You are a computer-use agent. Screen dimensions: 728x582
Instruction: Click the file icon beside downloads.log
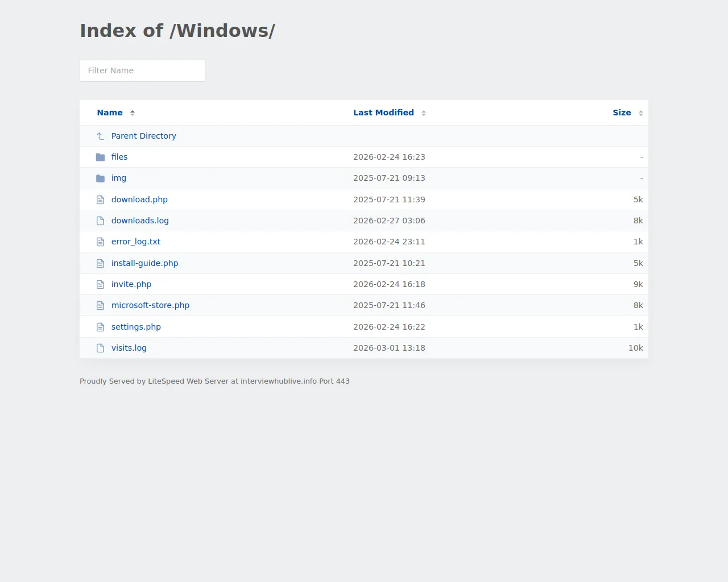pyautogui.click(x=100, y=221)
